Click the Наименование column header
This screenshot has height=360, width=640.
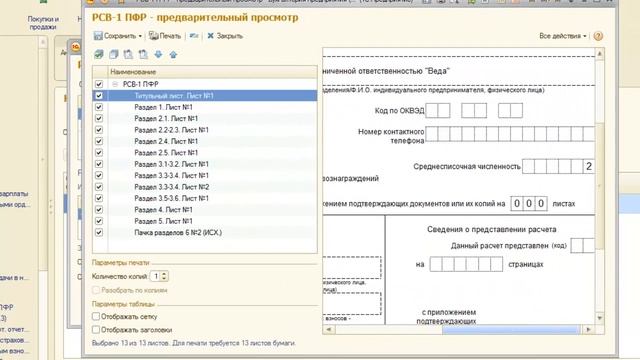pyautogui.click(x=212, y=72)
